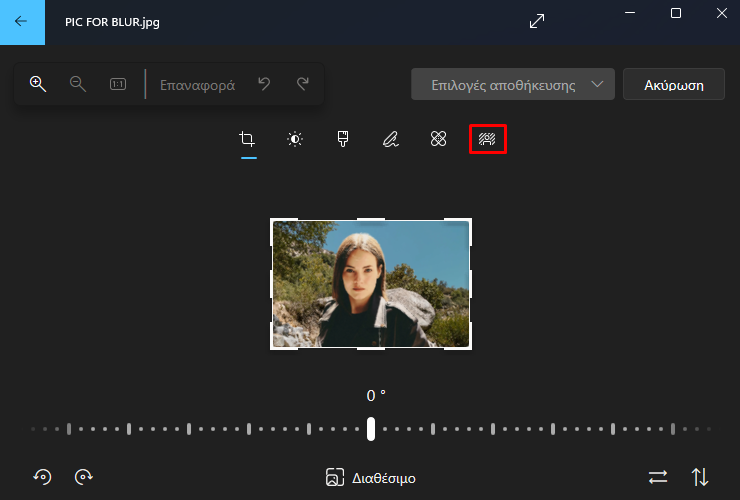This screenshot has height=500, width=740.
Task: Click the top-left crop corner handle
Action: (273, 221)
